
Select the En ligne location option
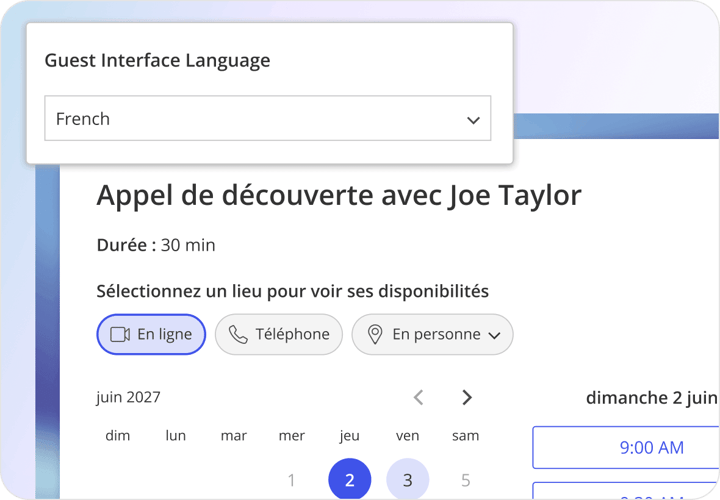pos(151,334)
